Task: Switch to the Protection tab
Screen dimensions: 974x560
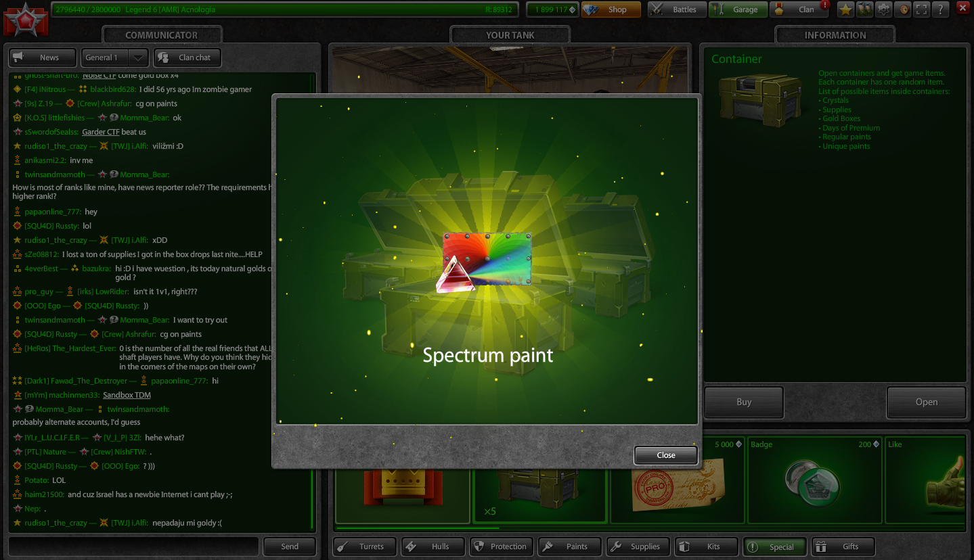Action: pos(502,546)
